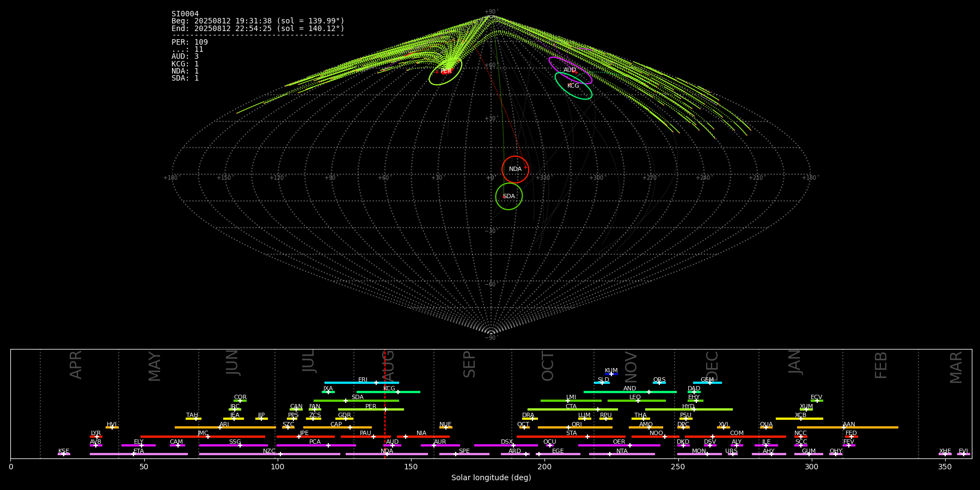980x490 pixels.
Task: Select the 'AUD: 3' count entry
Action: point(185,57)
